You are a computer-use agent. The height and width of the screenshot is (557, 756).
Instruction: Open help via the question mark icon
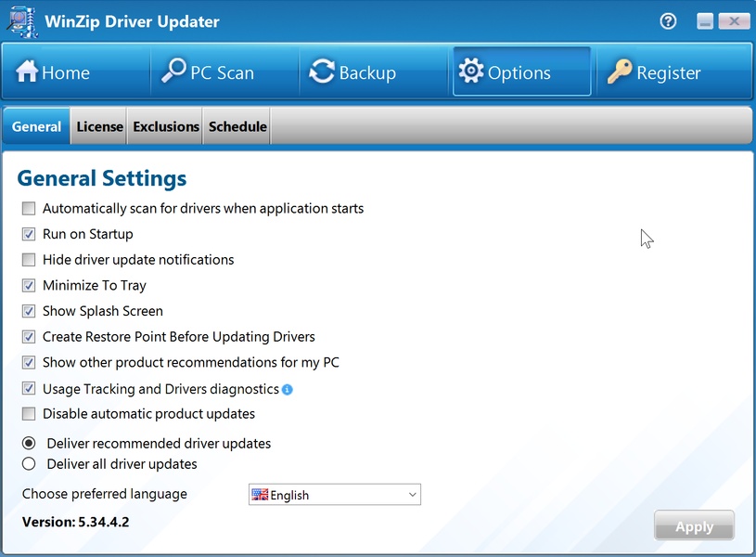668,21
